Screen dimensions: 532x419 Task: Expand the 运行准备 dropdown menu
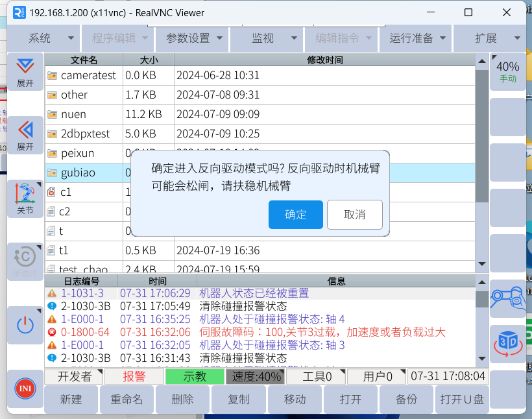coord(417,38)
